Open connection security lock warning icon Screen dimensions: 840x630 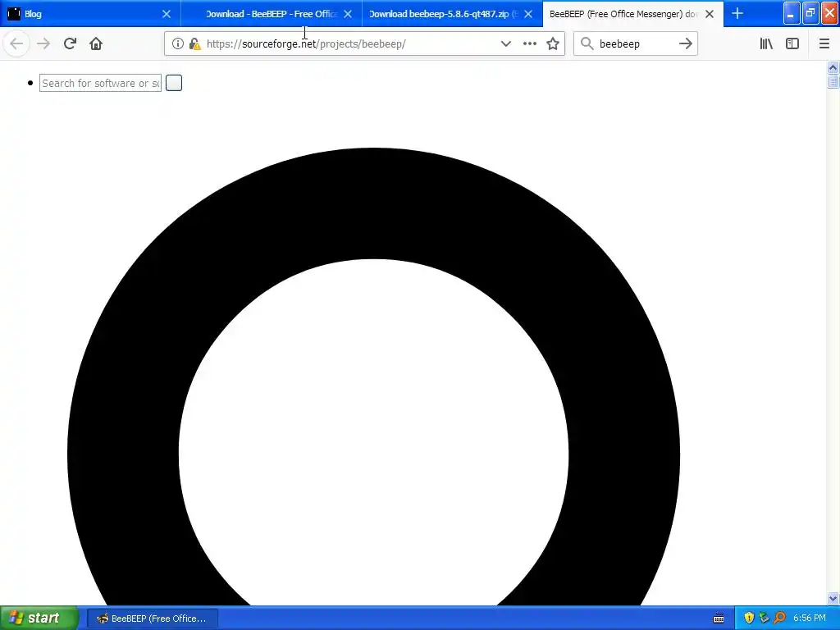[195, 44]
